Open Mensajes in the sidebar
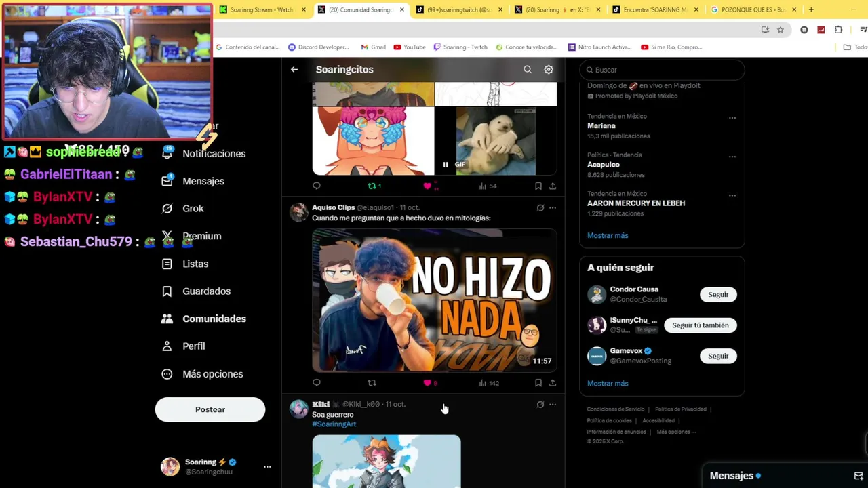Viewport: 868px width, 488px height. 193,181
